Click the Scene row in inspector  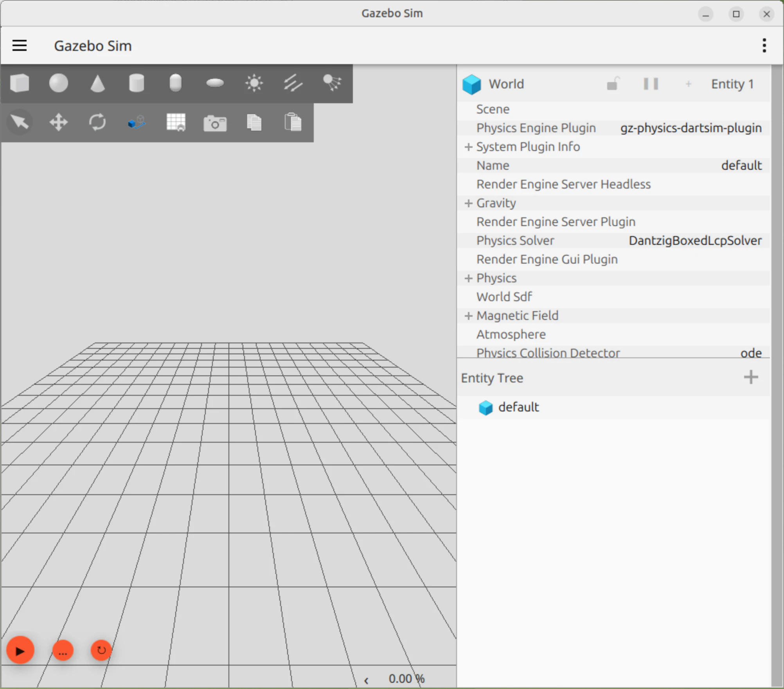pyautogui.click(x=613, y=109)
